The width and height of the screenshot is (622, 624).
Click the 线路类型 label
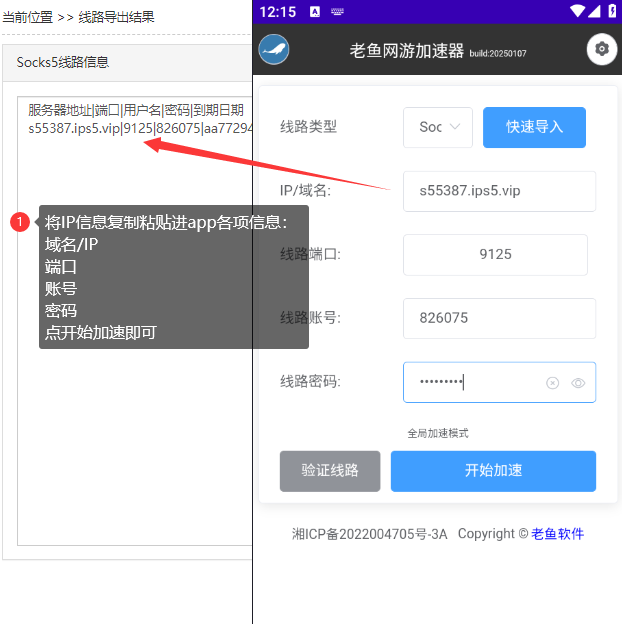[308, 127]
